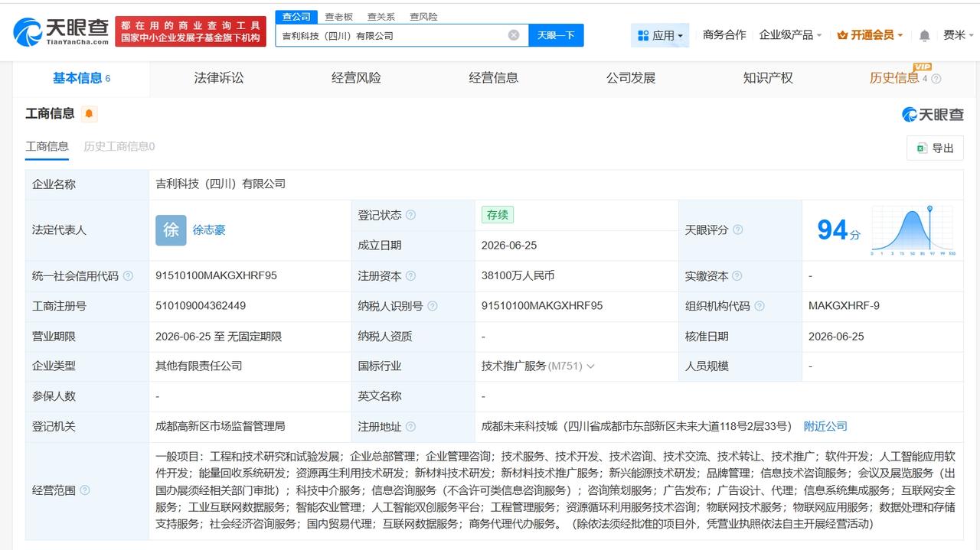Screen dimensions: 980x550
Task: Expand the 企业级产品 menu
Action: (x=790, y=35)
